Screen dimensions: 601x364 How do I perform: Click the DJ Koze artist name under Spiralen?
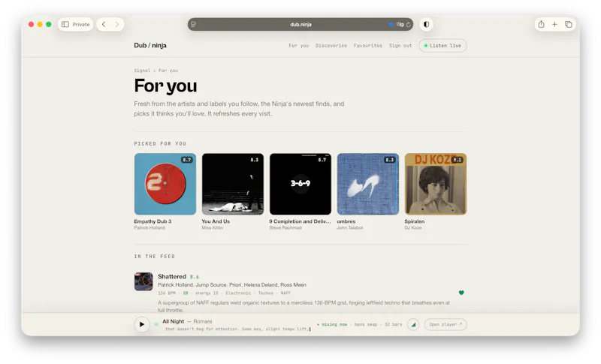pyautogui.click(x=413, y=227)
